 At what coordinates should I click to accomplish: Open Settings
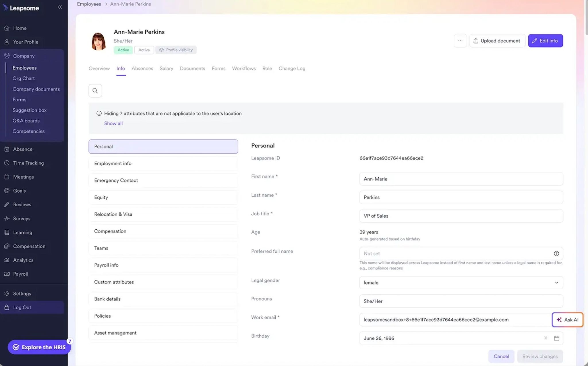[x=22, y=294]
